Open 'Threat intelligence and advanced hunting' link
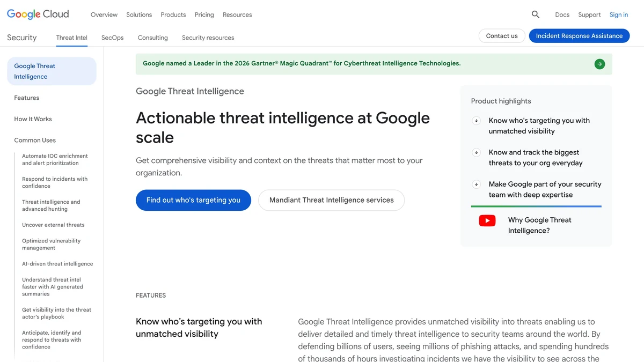 (x=51, y=205)
